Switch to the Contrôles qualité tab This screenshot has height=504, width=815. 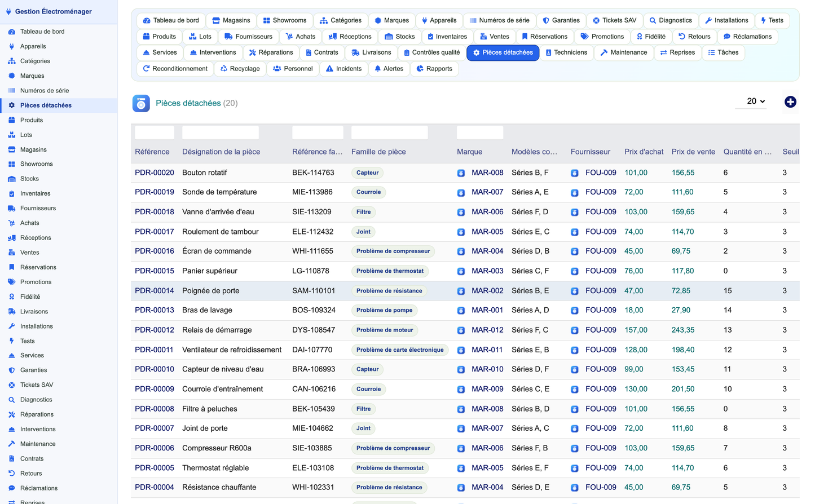pyautogui.click(x=431, y=52)
